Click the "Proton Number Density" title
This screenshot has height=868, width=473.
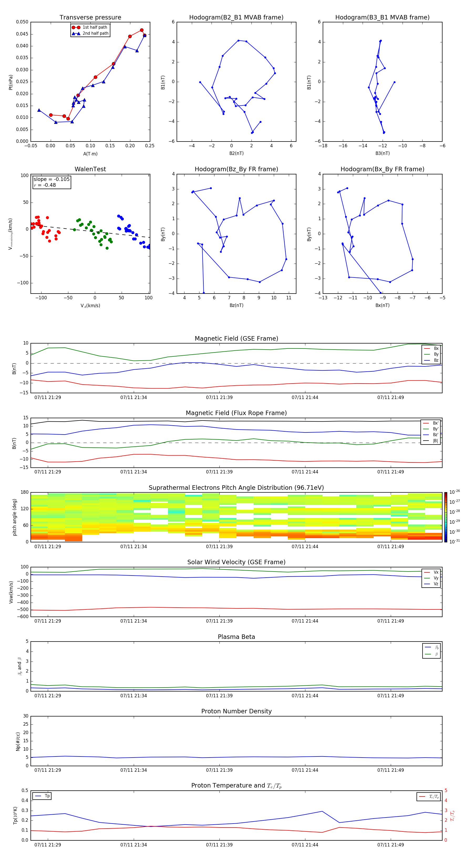point(236,711)
